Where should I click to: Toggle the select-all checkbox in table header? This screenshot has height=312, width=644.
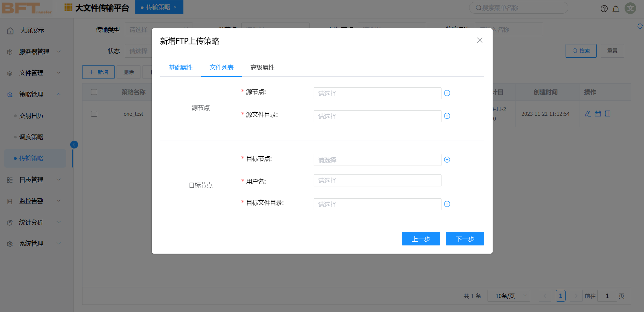94,92
